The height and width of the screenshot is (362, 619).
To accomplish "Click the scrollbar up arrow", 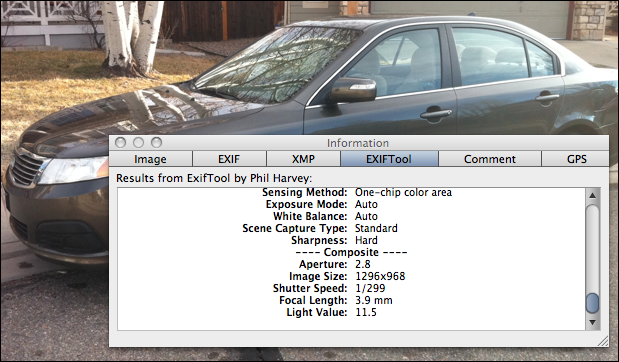I will pyautogui.click(x=592, y=195).
